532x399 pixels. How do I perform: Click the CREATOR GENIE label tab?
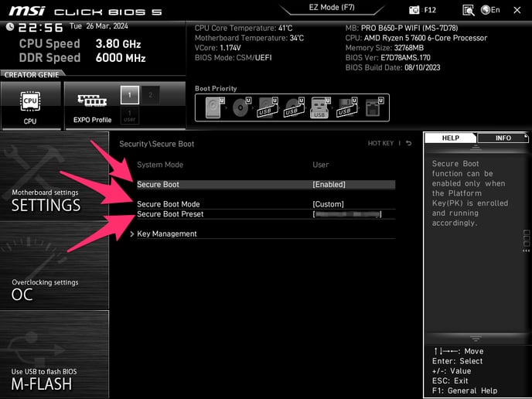(x=32, y=75)
